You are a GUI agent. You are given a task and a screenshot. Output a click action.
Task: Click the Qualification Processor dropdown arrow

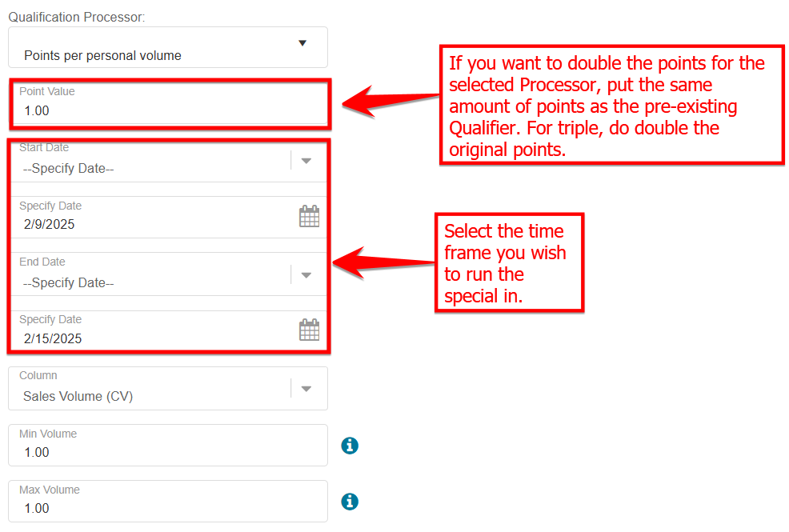(302, 43)
